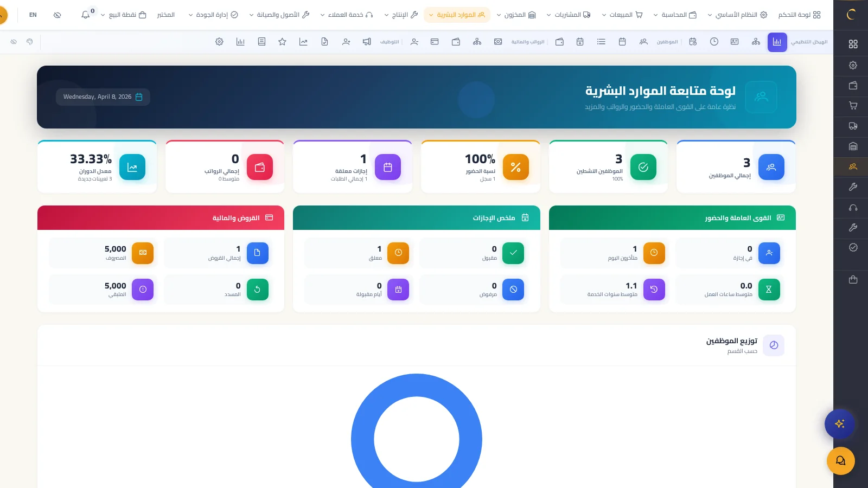Select the banknote icon beside الرواتب والمالية
The width and height of the screenshot is (868, 488).
tap(498, 42)
